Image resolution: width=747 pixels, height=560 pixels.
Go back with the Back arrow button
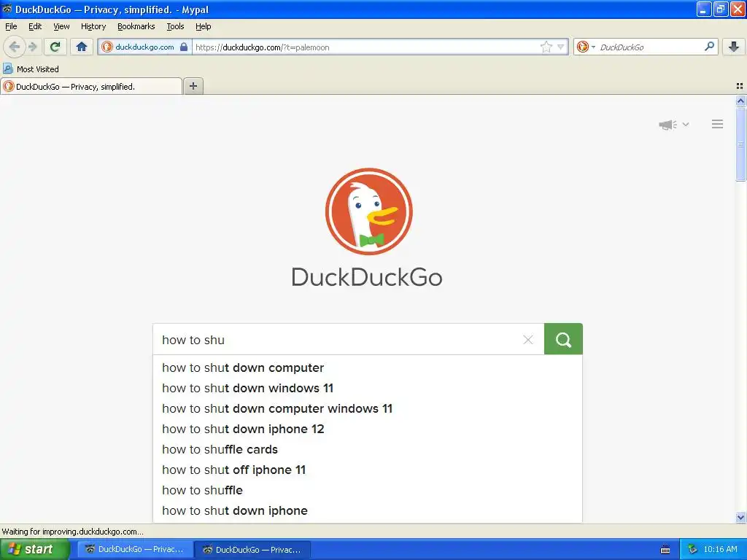(15, 47)
